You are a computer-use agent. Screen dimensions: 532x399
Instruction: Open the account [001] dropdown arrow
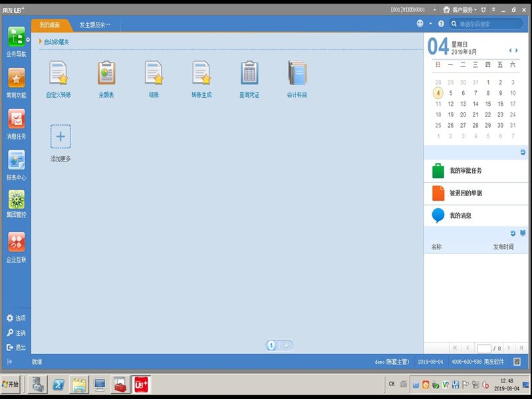pyautogui.click(x=435, y=10)
